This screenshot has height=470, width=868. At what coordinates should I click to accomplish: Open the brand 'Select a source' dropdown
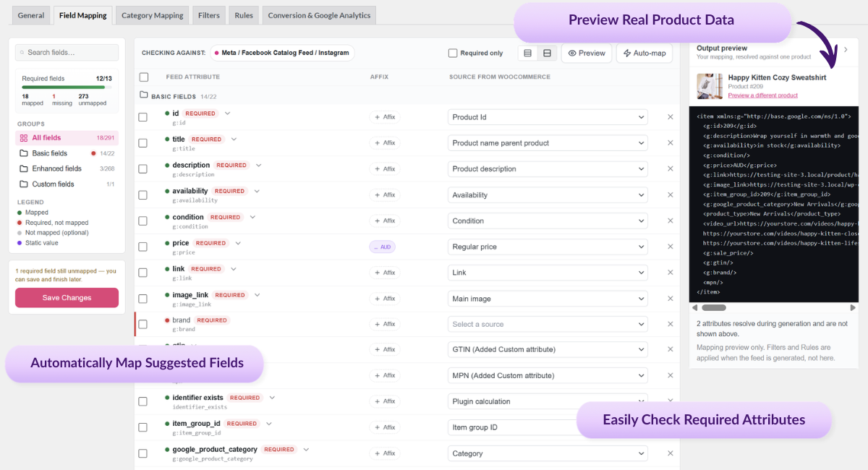pos(548,324)
